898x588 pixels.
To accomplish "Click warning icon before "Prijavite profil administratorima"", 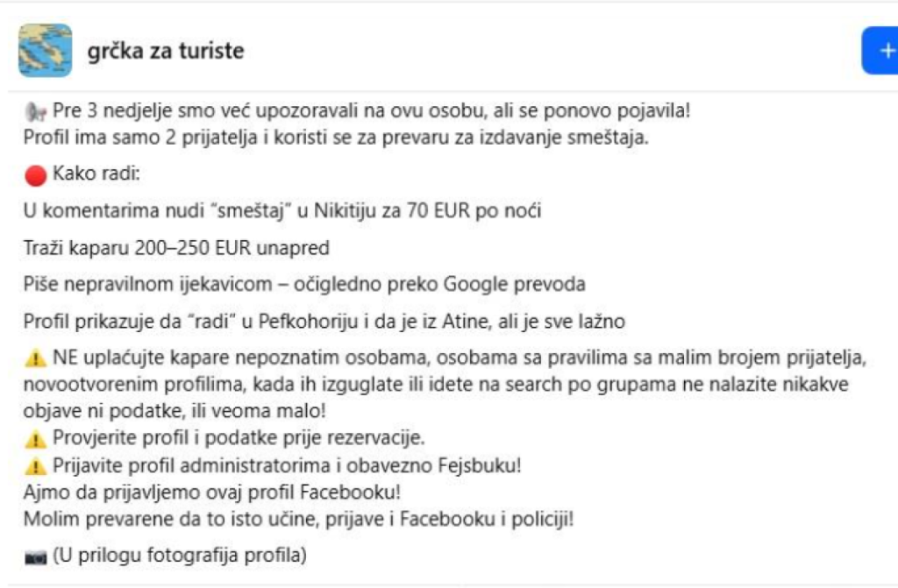I will (36, 464).
